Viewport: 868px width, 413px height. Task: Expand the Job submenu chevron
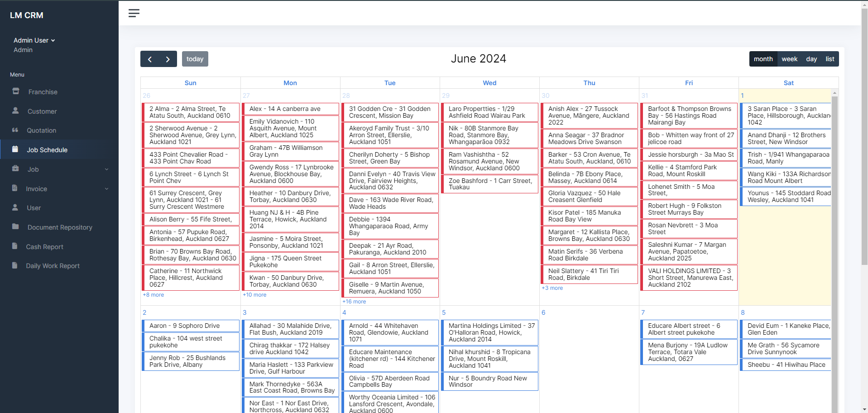pyautogui.click(x=107, y=169)
